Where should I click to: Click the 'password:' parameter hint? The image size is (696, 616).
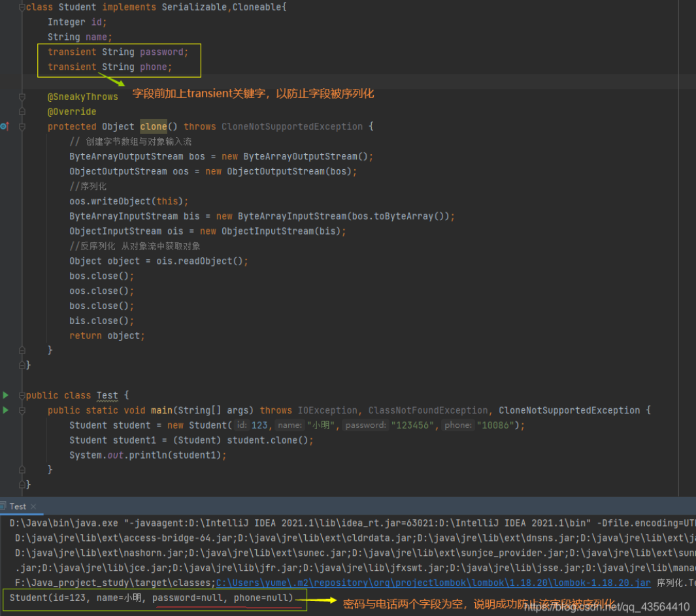(365, 425)
